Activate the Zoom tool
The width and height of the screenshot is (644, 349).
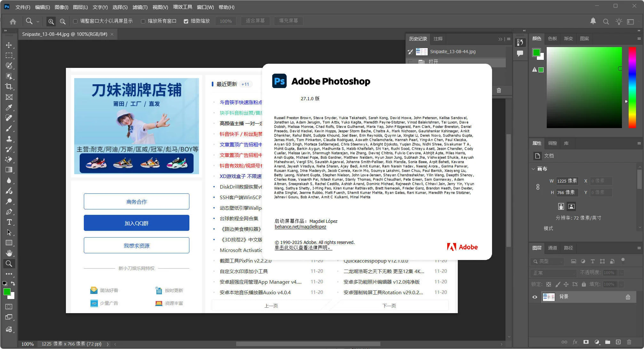pyautogui.click(x=9, y=264)
